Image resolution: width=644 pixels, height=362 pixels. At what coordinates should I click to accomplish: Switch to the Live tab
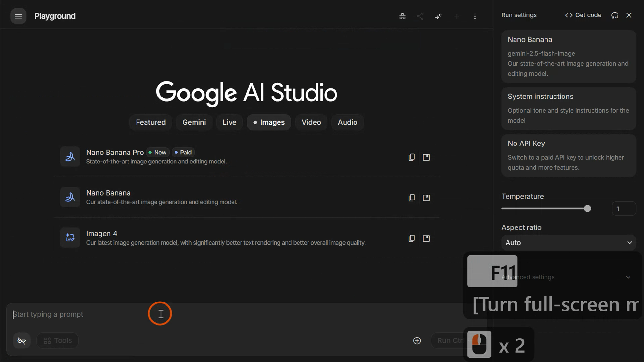(x=230, y=122)
